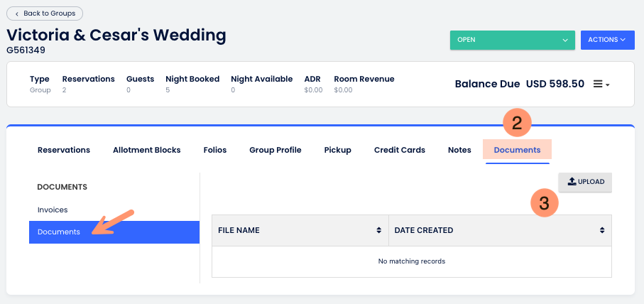Click the Date Created column header

tap(424, 230)
